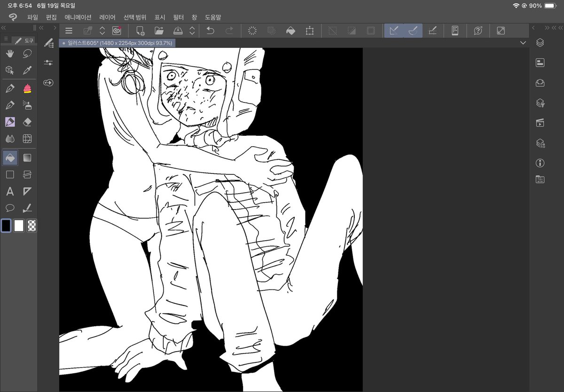Open the 편집 menu
Screen dimensions: 564x392
click(51, 17)
